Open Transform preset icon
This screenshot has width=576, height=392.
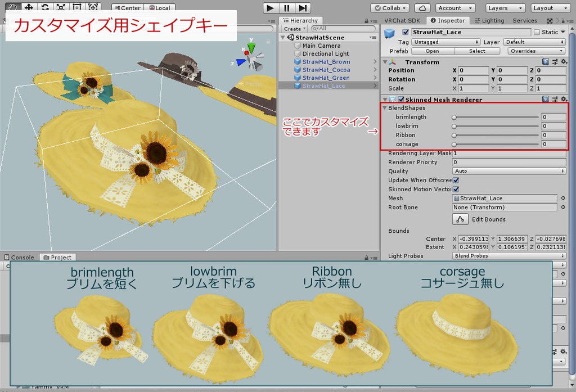[x=555, y=62]
